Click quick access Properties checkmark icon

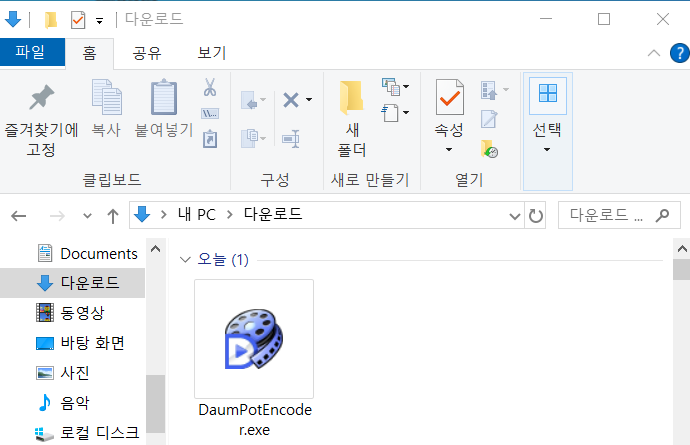pyautogui.click(x=78, y=20)
